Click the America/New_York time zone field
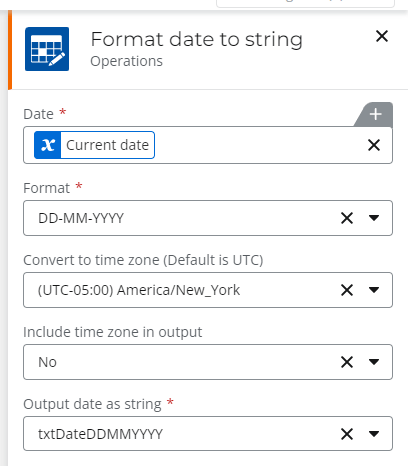This screenshot has height=466, width=408. click(208, 290)
